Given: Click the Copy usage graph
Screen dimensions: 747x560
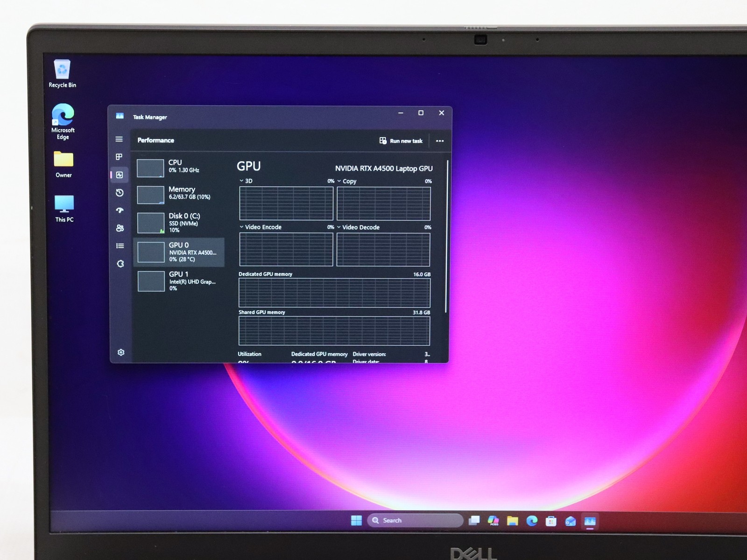Looking at the screenshot, I should coord(384,203).
